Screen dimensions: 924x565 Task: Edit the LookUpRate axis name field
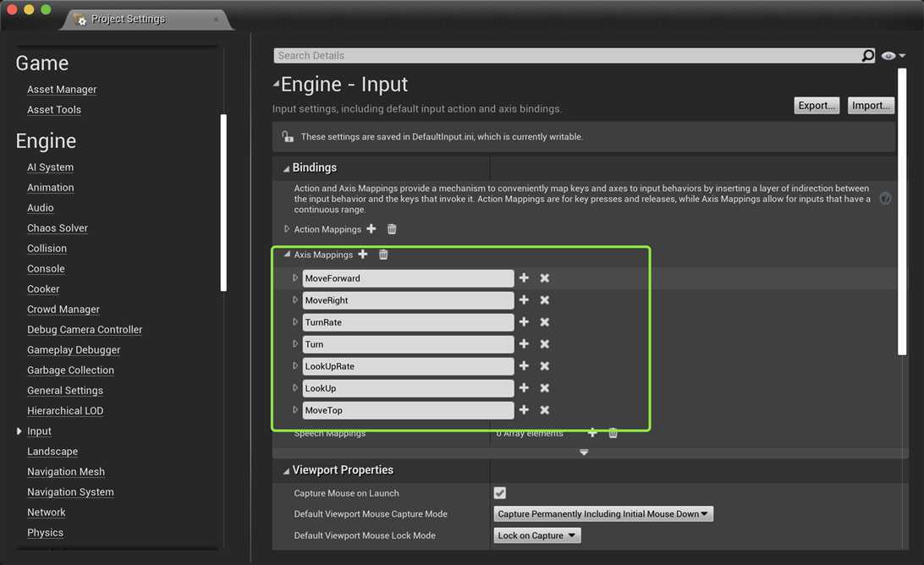[x=408, y=366]
